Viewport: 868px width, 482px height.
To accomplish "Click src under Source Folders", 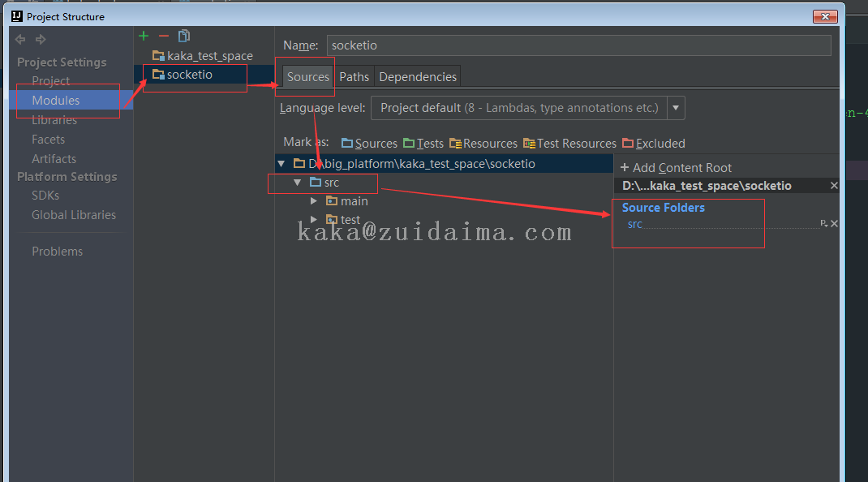I will [x=635, y=225].
